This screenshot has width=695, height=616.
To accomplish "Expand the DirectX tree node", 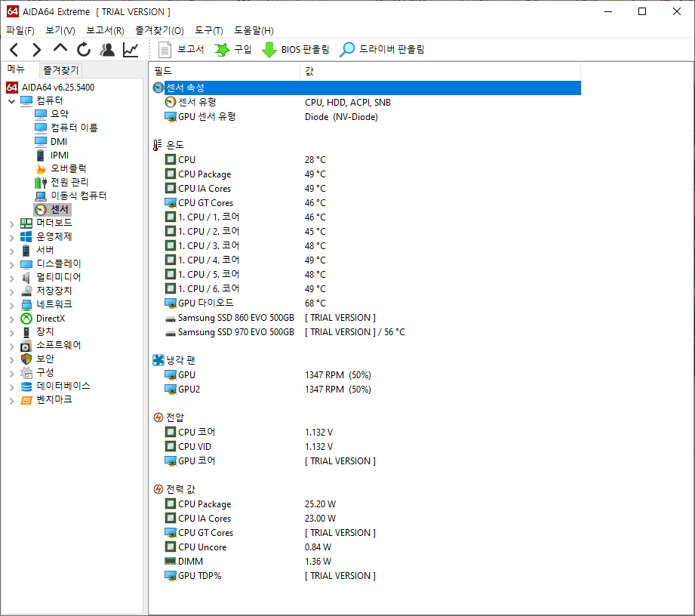I will [12, 319].
